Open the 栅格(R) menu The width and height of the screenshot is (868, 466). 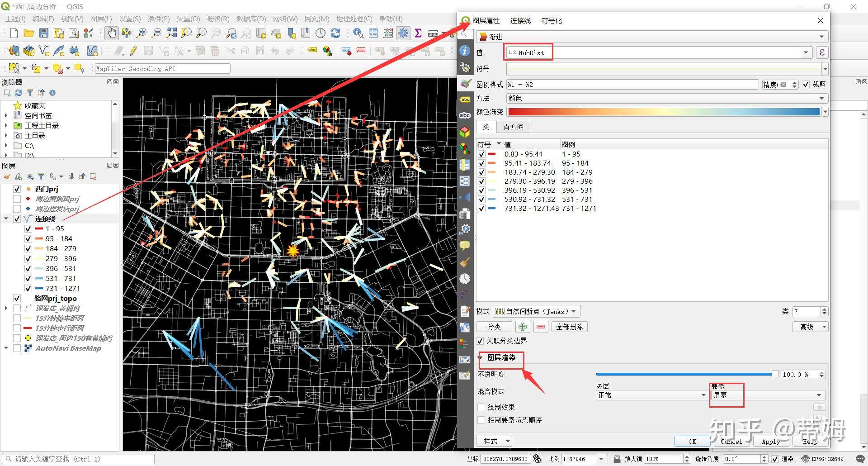click(x=218, y=19)
